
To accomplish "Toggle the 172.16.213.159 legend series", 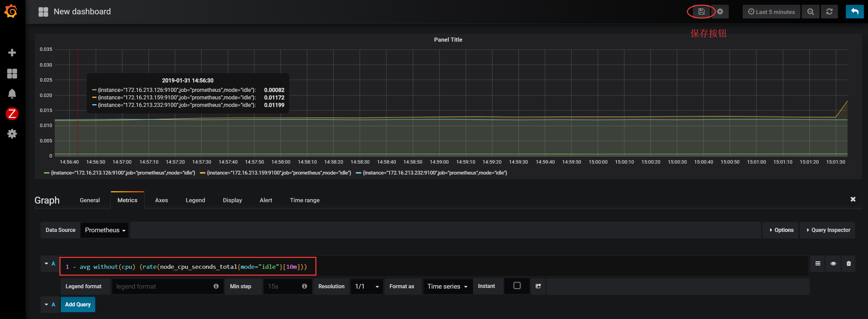I will point(276,173).
